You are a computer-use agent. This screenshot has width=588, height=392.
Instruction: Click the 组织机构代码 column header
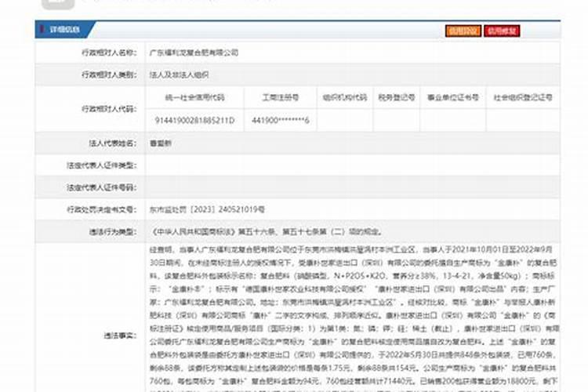tap(345, 97)
